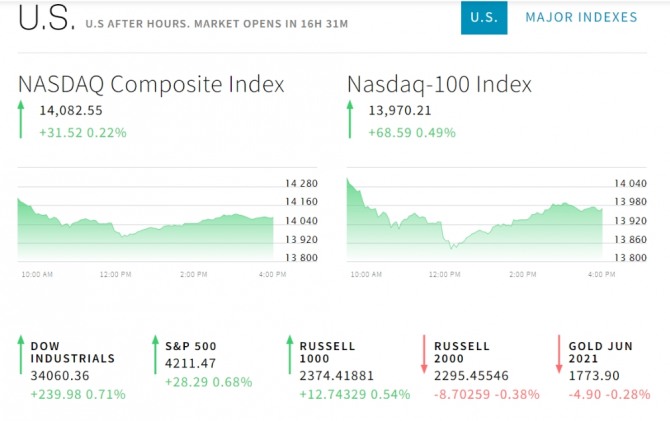Click the Nasdaq-100 green up arrow

[x=351, y=120]
